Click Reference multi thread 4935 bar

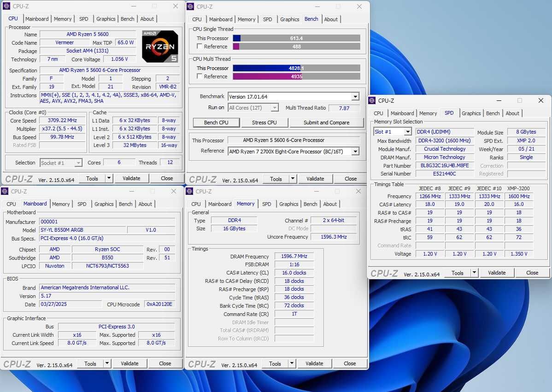296,76
